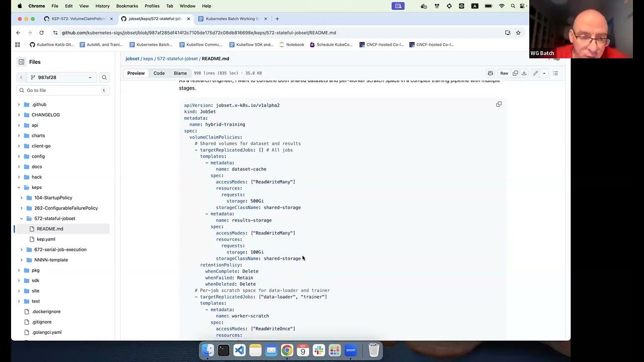The width and height of the screenshot is (644, 362).
Task: Open 572-stateful-jobset breadcrumb link
Action: coord(177,59)
